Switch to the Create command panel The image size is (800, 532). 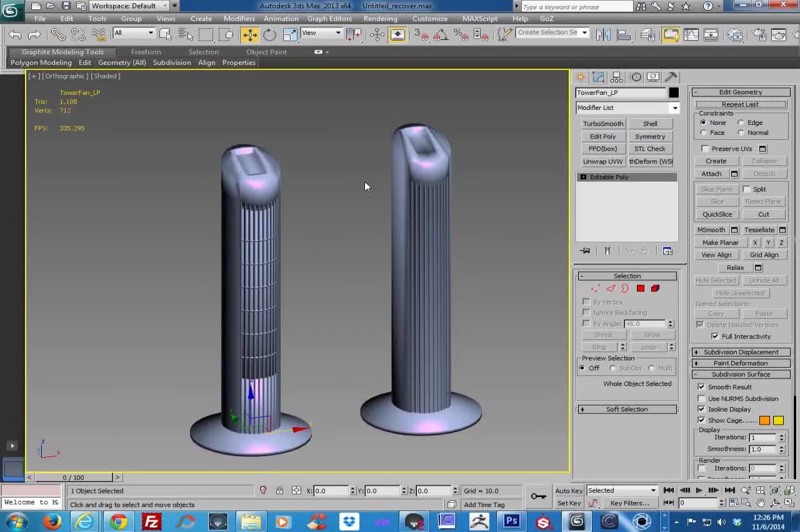[581, 77]
